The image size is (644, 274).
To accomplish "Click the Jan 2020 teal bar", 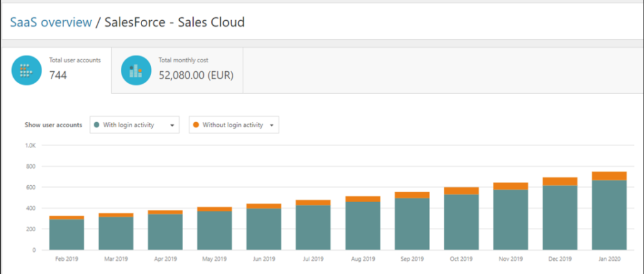I will coord(609,215).
